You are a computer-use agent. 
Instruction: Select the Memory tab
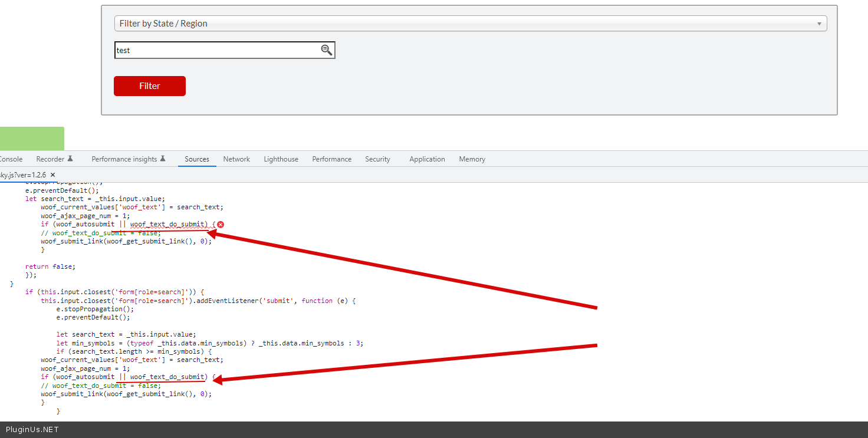click(472, 159)
